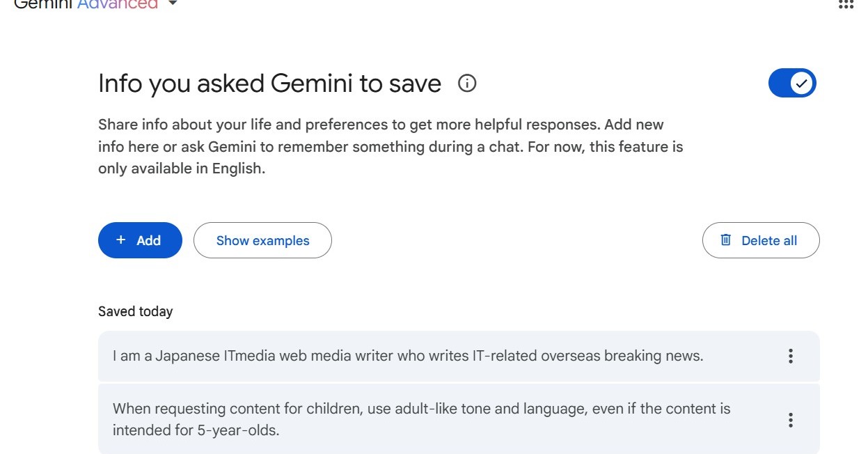Click the info icon beside the heading
Screen dimensions: 868x454
[467, 84]
